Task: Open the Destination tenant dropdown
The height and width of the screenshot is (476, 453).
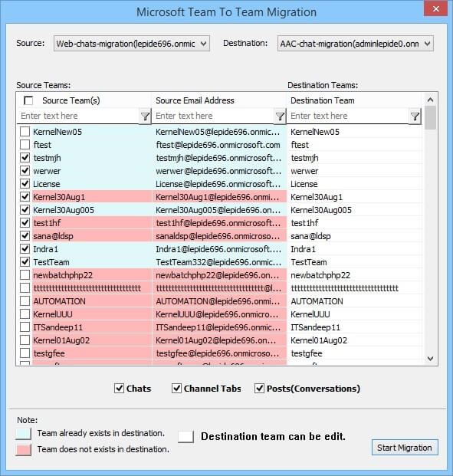Action: (355, 44)
